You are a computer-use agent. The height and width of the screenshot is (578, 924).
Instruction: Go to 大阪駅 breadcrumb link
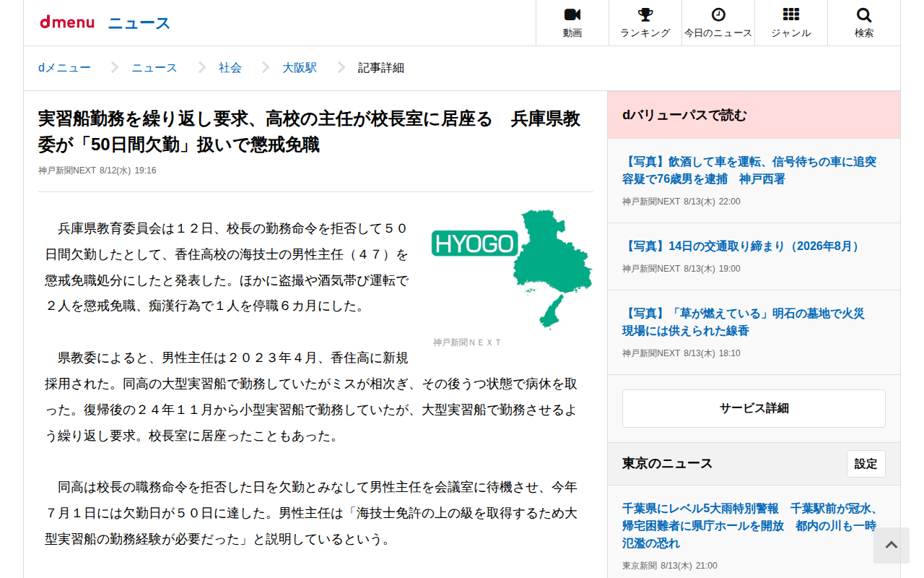pyautogui.click(x=300, y=68)
